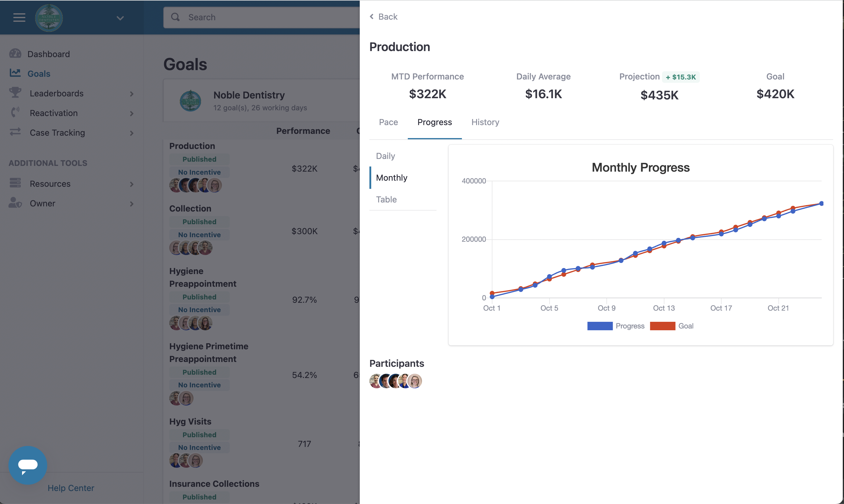Click the Case Tracking arrows icon
The height and width of the screenshot is (504, 844).
coord(15,131)
